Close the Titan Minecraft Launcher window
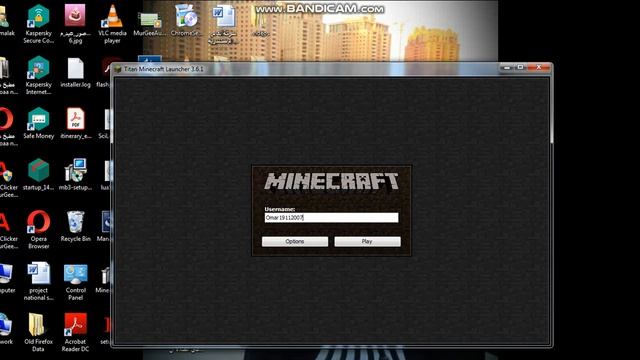Viewport: 640px width, 360px height. pyautogui.click(x=538, y=67)
